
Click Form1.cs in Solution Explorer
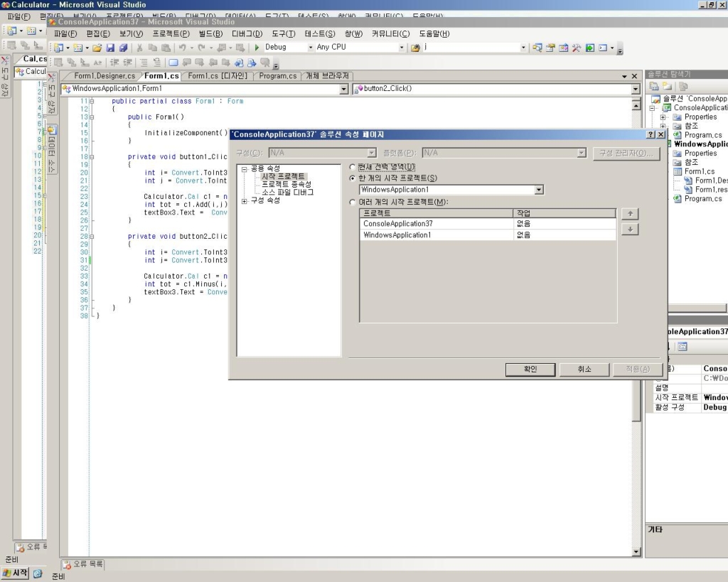point(700,171)
